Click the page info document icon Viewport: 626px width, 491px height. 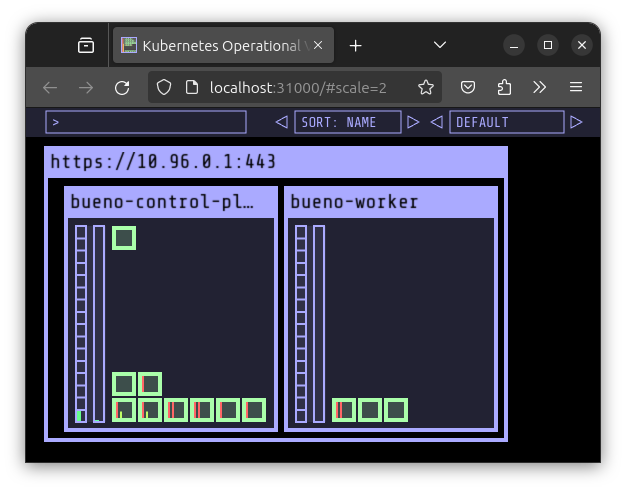pos(192,87)
